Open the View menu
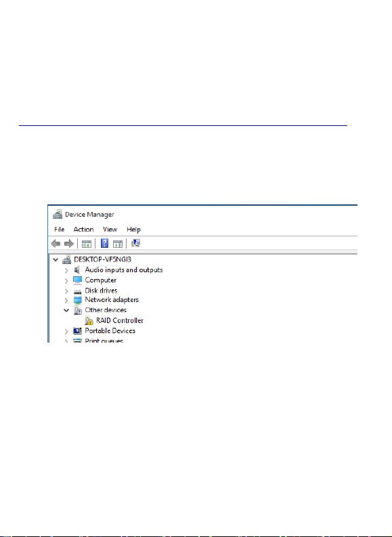Viewport: 392px width, 537px height. tap(110, 230)
